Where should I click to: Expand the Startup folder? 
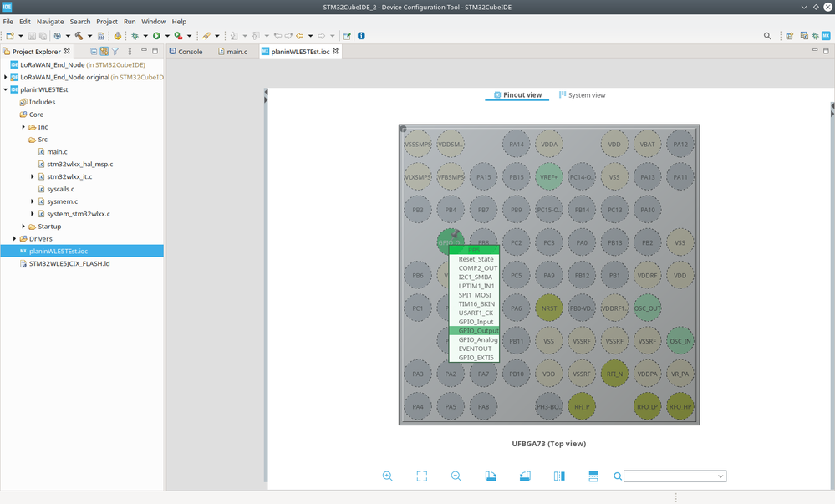click(23, 227)
